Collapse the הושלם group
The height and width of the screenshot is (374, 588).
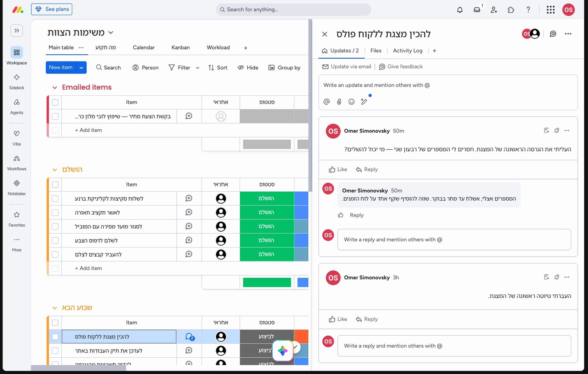pyautogui.click(x=55, y=170)
